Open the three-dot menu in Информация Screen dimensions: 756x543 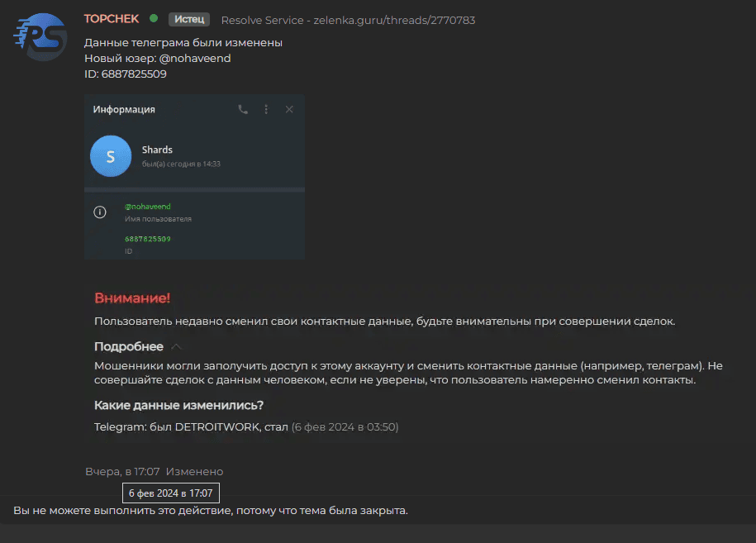pos(266,109)
